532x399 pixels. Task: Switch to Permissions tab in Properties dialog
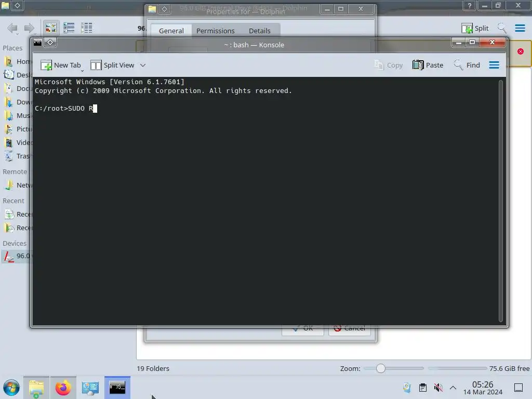[x=216, y=31]
